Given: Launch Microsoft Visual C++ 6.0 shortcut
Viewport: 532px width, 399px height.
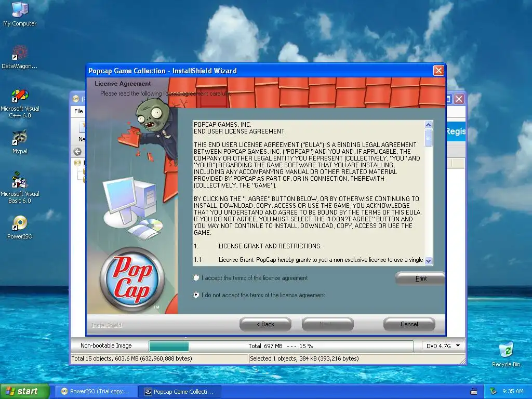Looking at the screenshot, I should click(x=20, y=103).
